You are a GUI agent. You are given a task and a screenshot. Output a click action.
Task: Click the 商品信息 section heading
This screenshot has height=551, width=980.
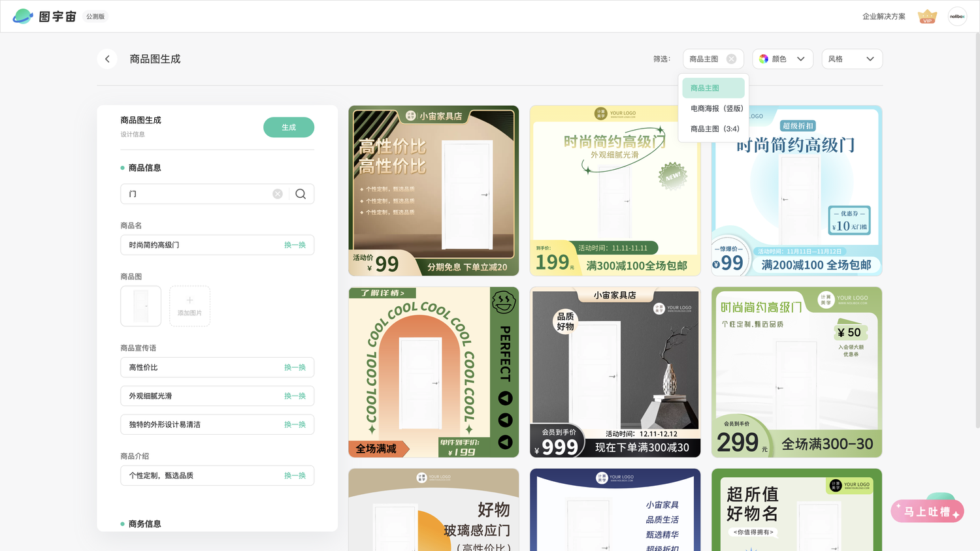point(144,168)
